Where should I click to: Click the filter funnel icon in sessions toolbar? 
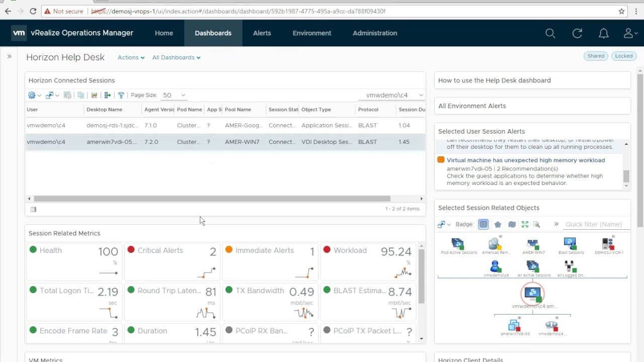coord(121,95)
